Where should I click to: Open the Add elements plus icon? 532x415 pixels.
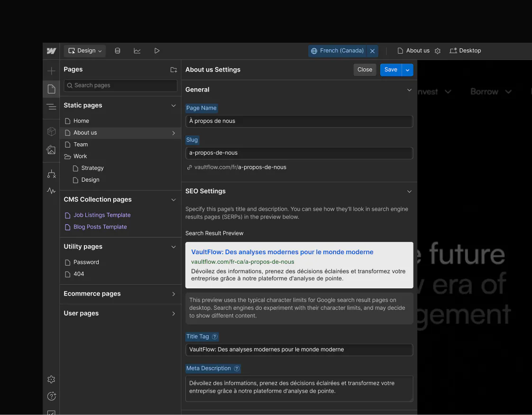[x=51, y=71]
